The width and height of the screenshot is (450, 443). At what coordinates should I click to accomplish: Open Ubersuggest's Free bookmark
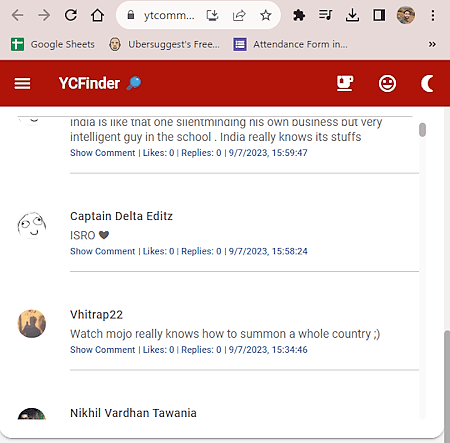pyautogui.click(x=164, y=44)
